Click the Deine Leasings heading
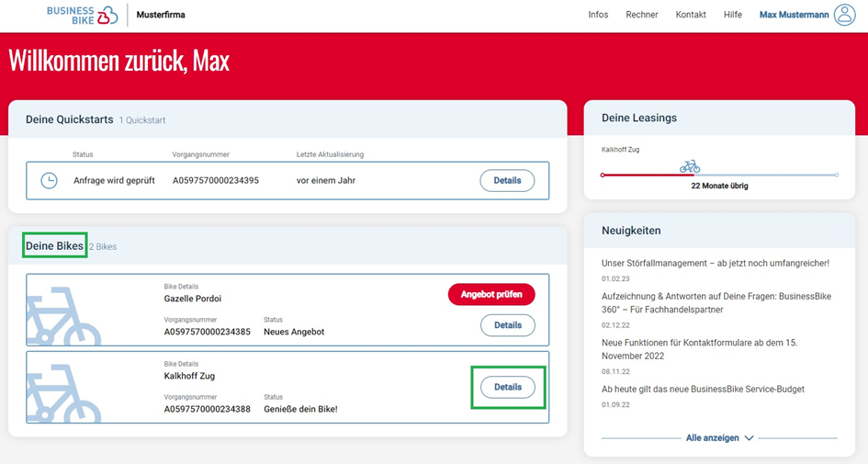Viewport: 868px width, 464px height. pos(639,118)
